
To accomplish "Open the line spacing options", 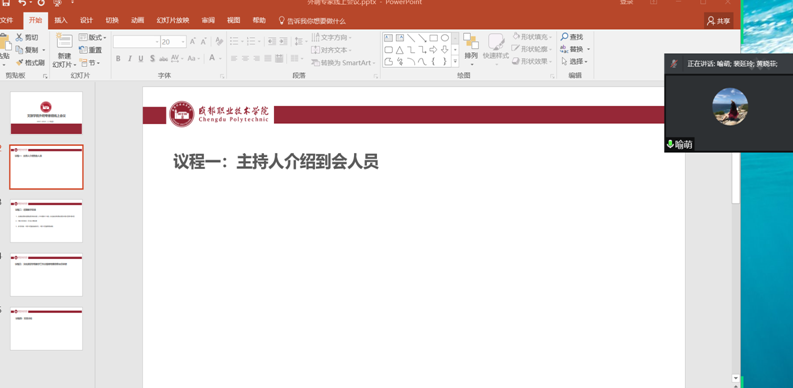I will coord(300,41).
